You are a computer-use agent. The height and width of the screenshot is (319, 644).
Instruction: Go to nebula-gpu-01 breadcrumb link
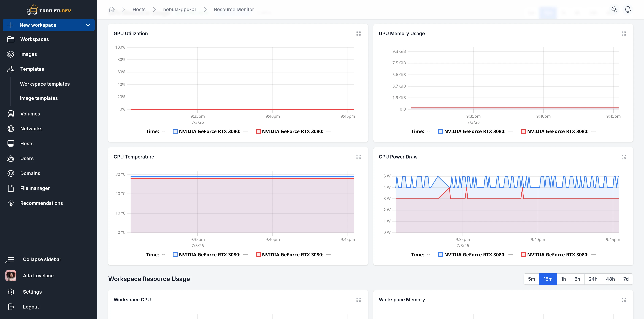tap(180, 9)
